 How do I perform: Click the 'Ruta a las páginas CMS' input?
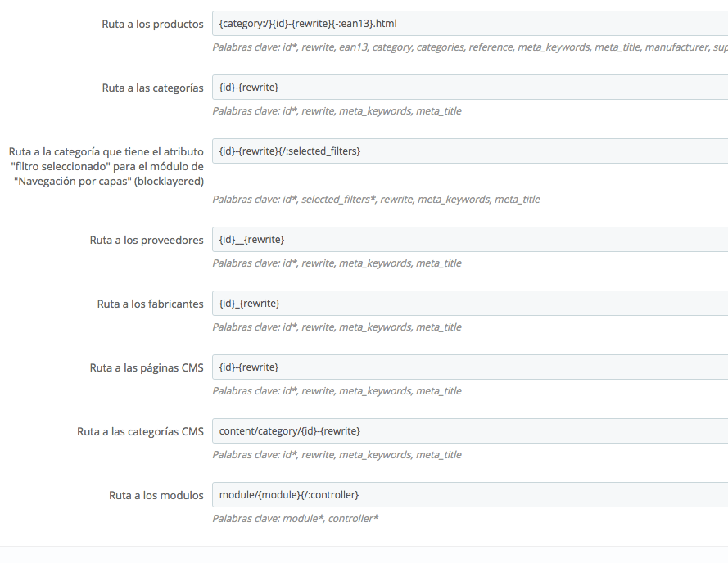coord(470,367)
